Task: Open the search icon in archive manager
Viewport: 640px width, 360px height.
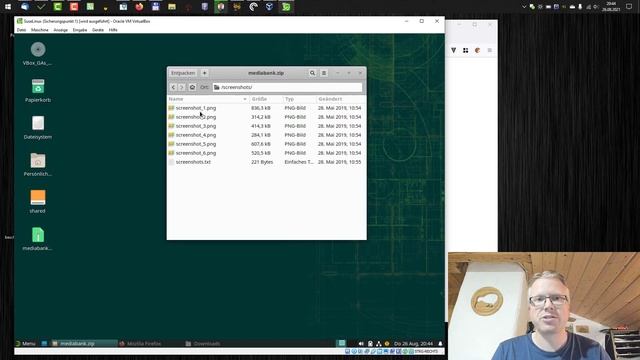Action: tap(312, 73)
